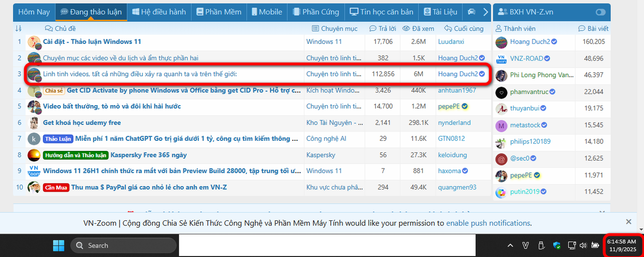Open metastock member profile

click(525, 125)
